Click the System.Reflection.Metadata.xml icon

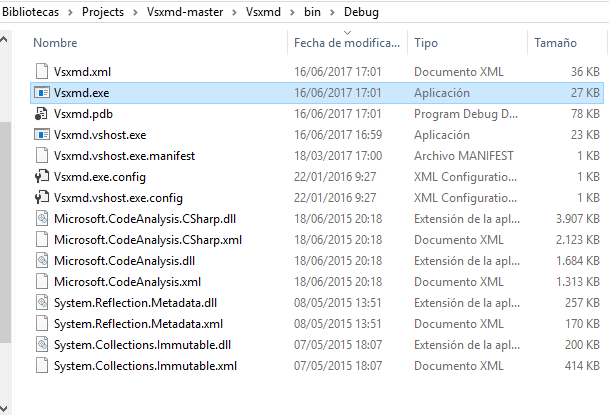coord(42,323)
